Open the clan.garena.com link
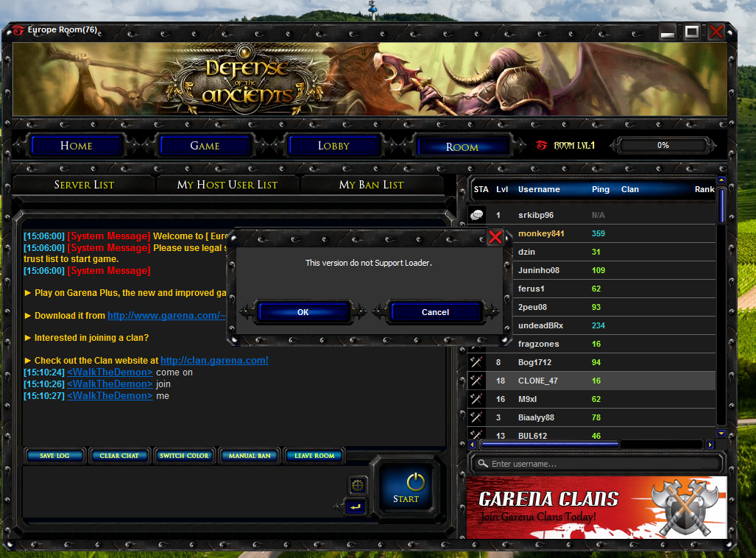The image size is (756, 558). tap(214, 360)
